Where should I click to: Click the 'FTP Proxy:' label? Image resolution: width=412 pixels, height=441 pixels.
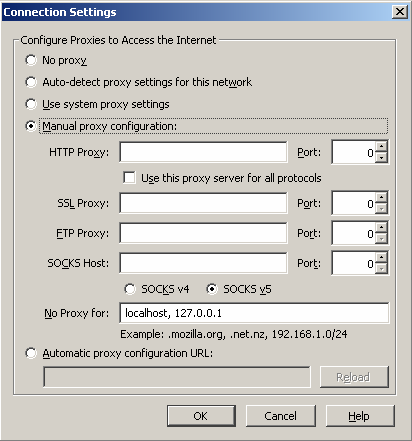82,233
